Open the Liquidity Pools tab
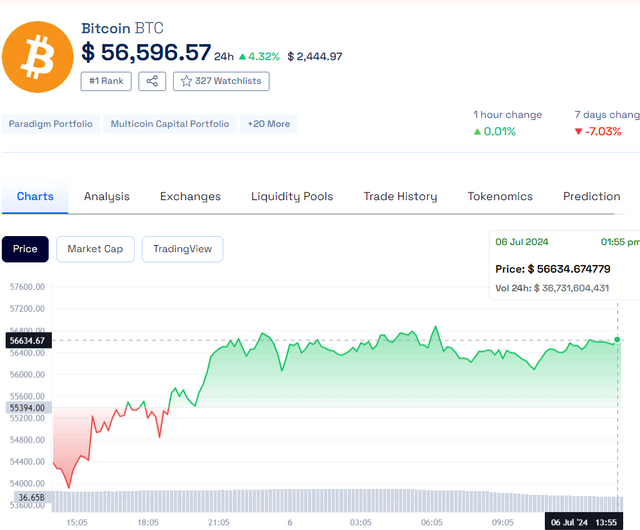This screenshot has height=530, width=640. [x=292, y=197]
